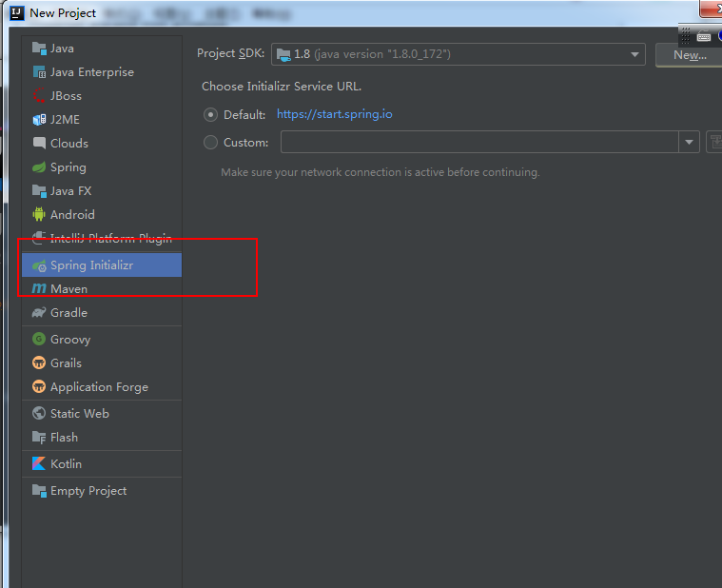
Task: Open the Project SDK dropdown
Action: 458,54
